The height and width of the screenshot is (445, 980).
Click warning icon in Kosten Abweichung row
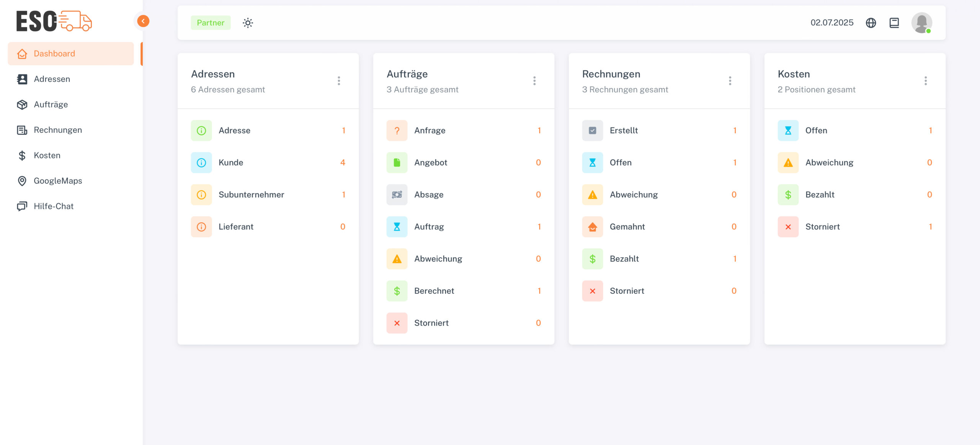(788, 163)
